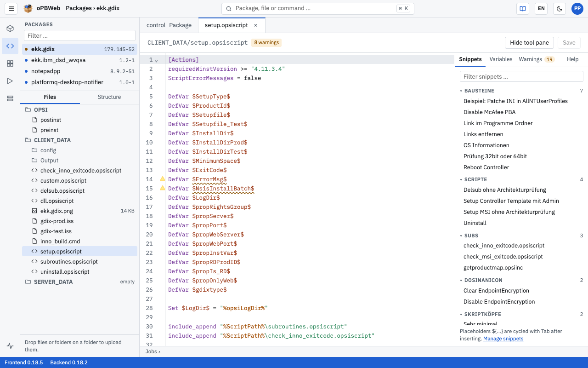588x368 pixels.
Task: Insert the getproductmap.opsiinc snippet
Action: pyautogui.click(x=521, y=267)
